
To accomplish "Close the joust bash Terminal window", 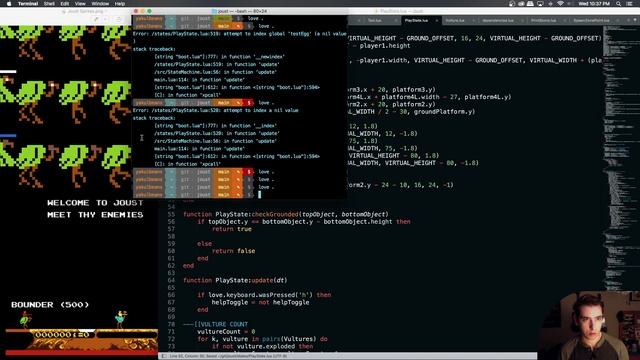I will point(136,11).
